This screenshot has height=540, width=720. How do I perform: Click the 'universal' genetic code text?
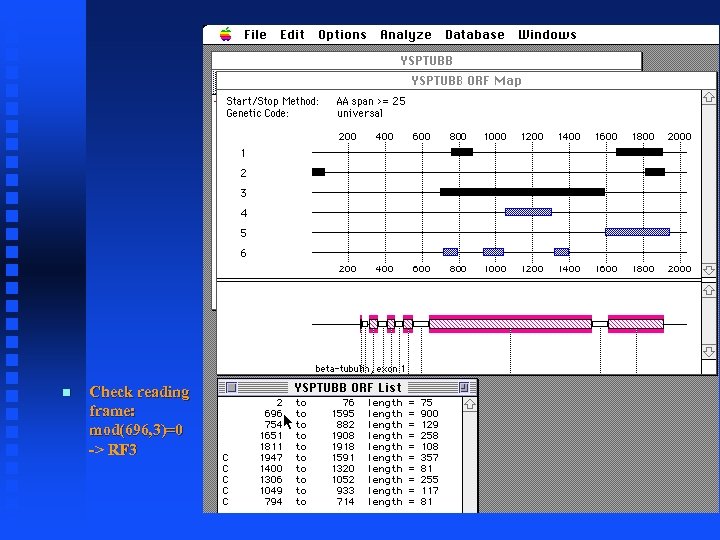360,113
